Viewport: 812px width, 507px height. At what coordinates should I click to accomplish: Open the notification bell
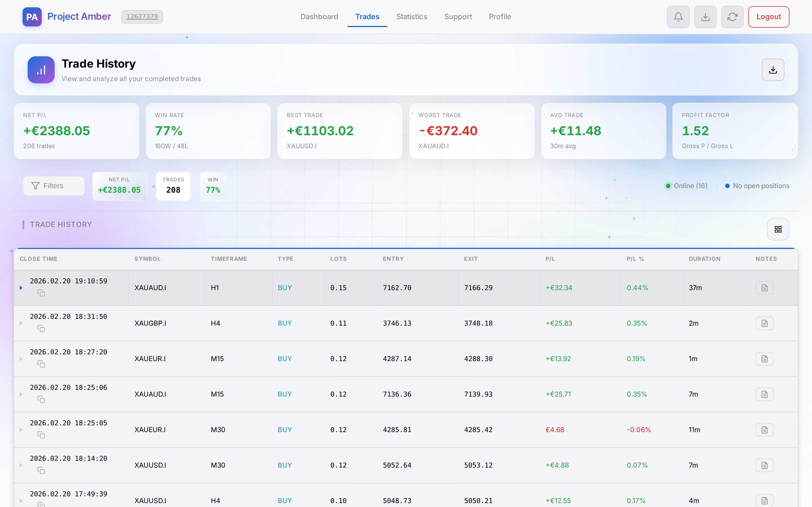pos(678,17)
